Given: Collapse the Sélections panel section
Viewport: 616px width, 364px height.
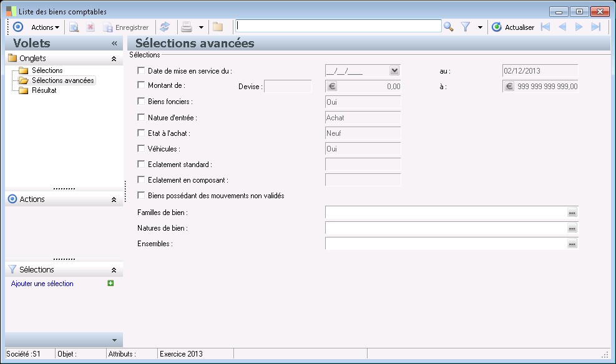Looking at the screenshot, I should click(114, 270).
